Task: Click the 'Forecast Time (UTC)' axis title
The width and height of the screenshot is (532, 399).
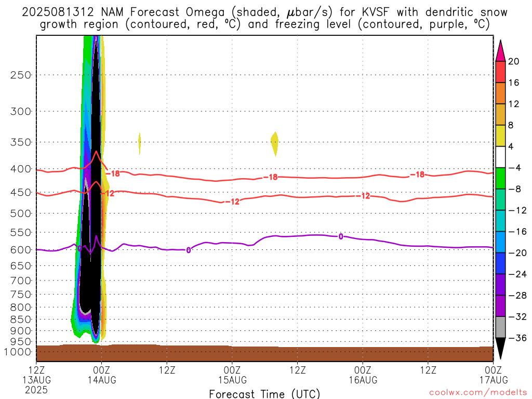Action: click(264, 394)
